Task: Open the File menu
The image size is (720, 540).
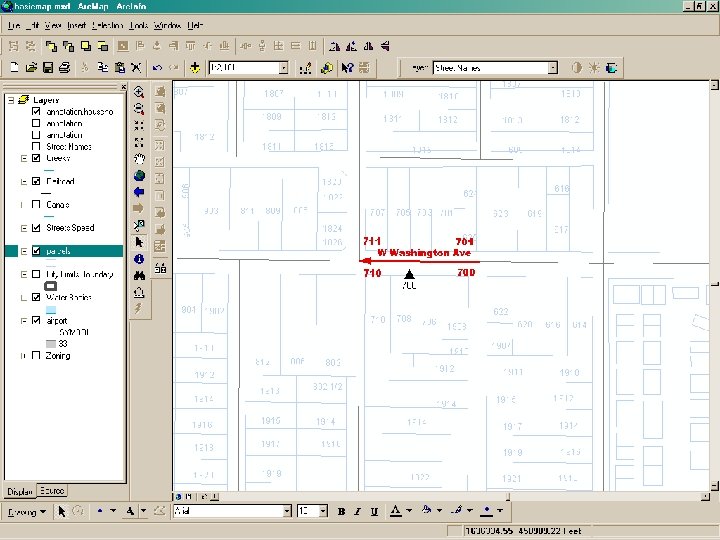Action: pyautogui.click(x=14, y=26)
